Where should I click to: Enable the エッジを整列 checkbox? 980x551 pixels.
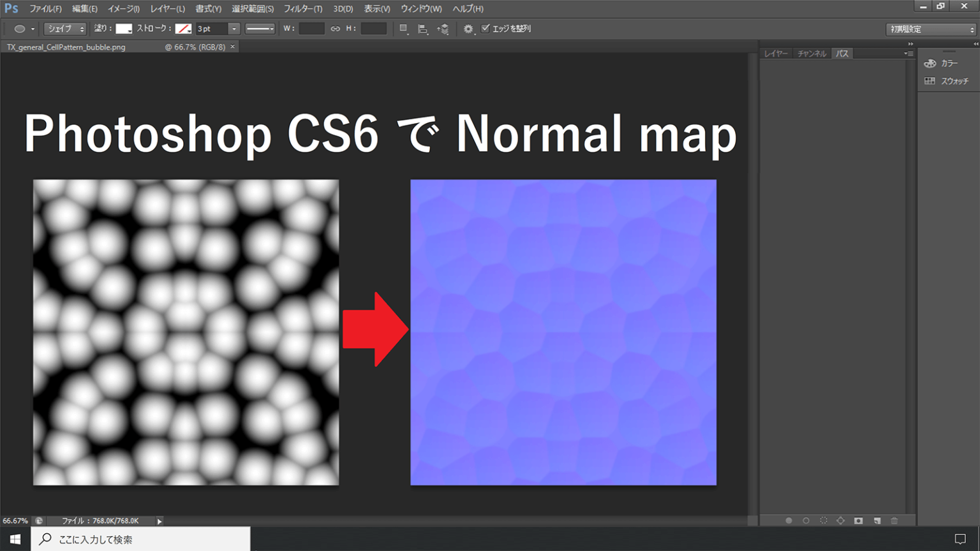[486, 29]
